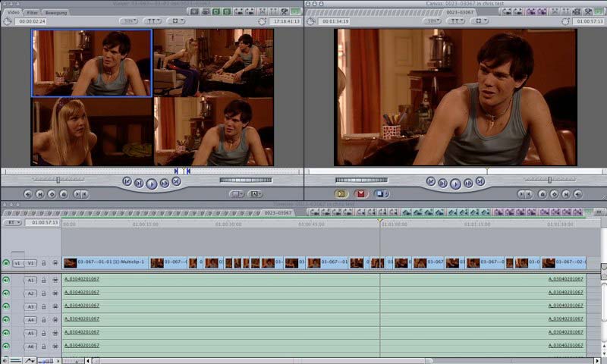Click Play Around Current Frame in Viewer
This screenshot has height=364, width=607.
point(165,183)
